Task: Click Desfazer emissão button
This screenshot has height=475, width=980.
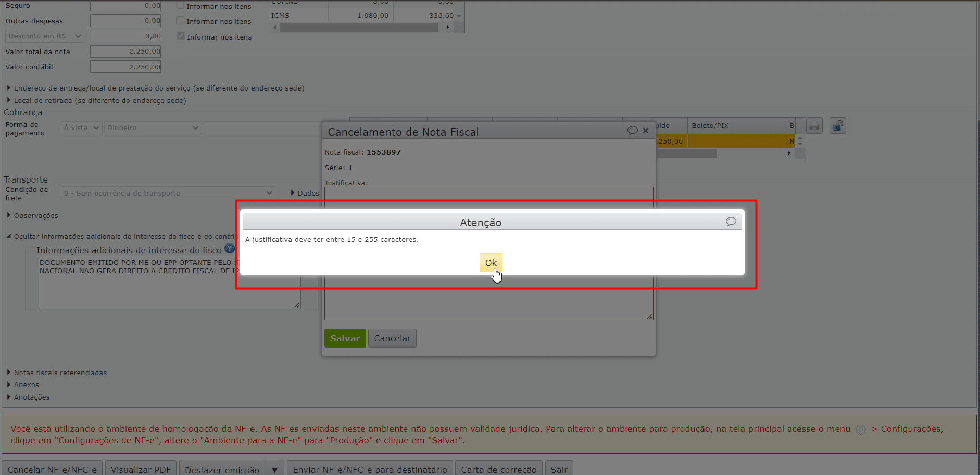Action: point(222,469)
